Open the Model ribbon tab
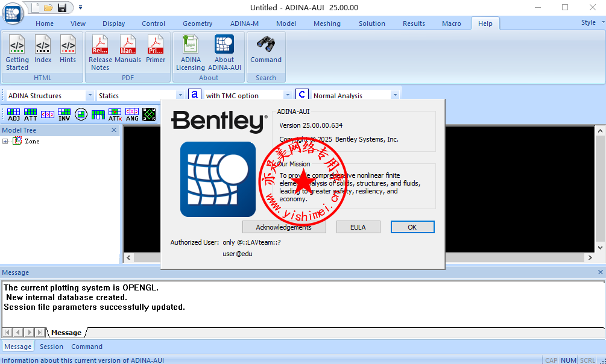 tap(286, 24)
